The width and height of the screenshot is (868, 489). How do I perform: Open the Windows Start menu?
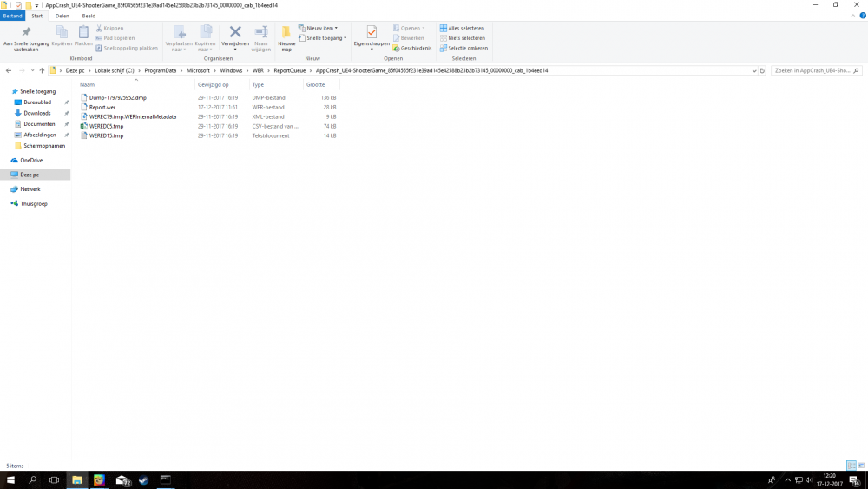click(x=10, y=480)
